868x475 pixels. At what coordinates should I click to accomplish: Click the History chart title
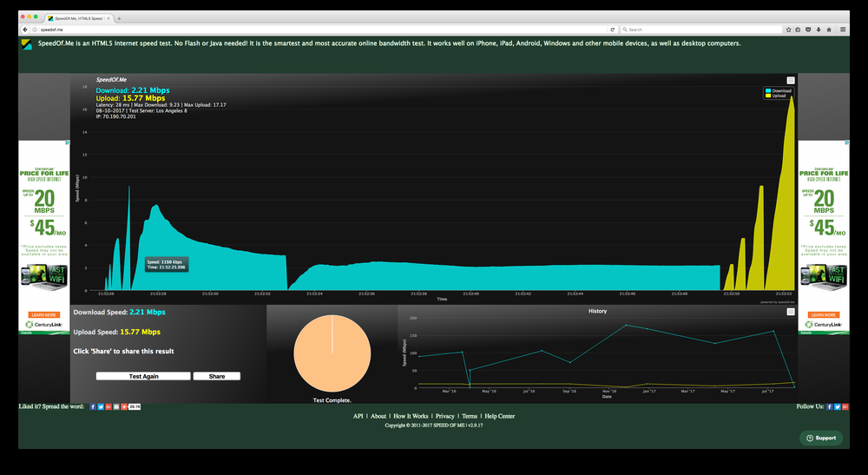click(597, 311)
